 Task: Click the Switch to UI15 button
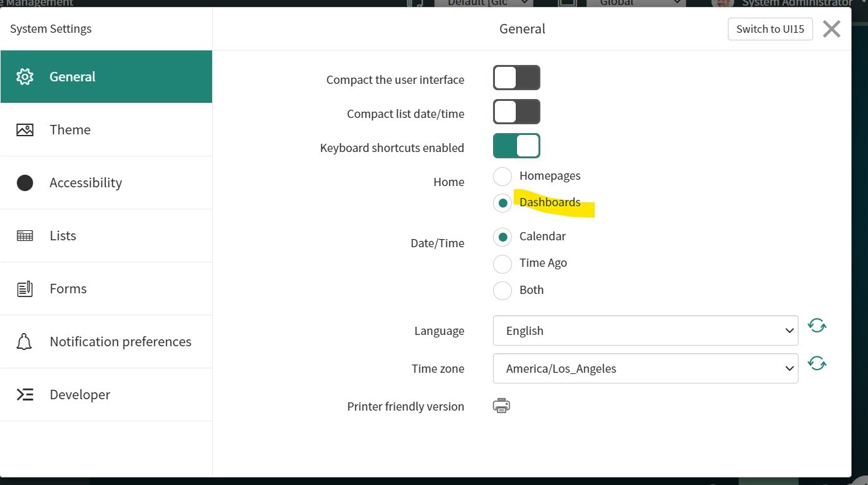770,29
